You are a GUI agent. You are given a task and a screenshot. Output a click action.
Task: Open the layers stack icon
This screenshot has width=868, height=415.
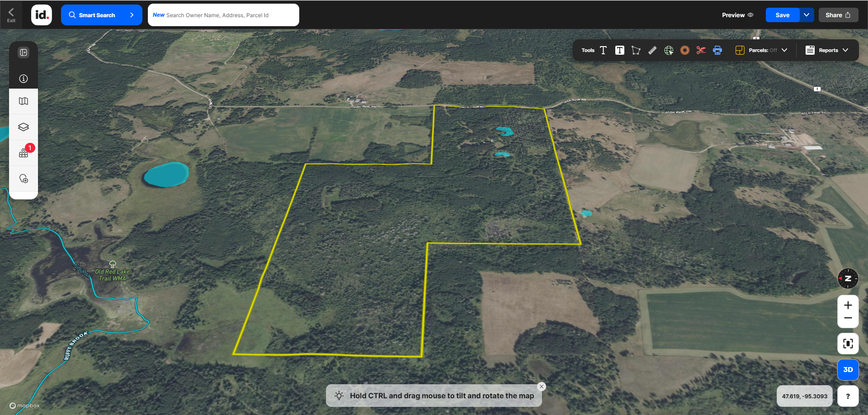tap(24, 127)
